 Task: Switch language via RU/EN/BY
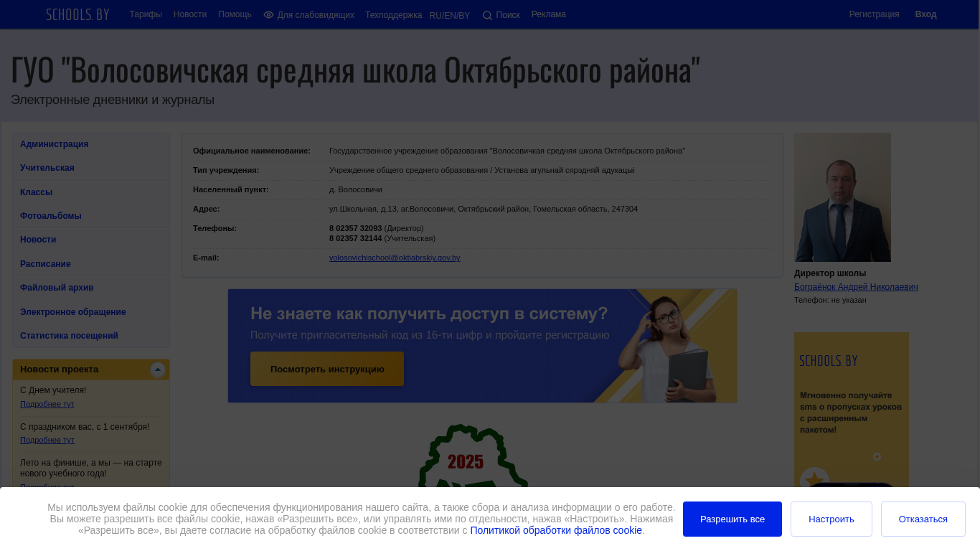coord(450,16)
